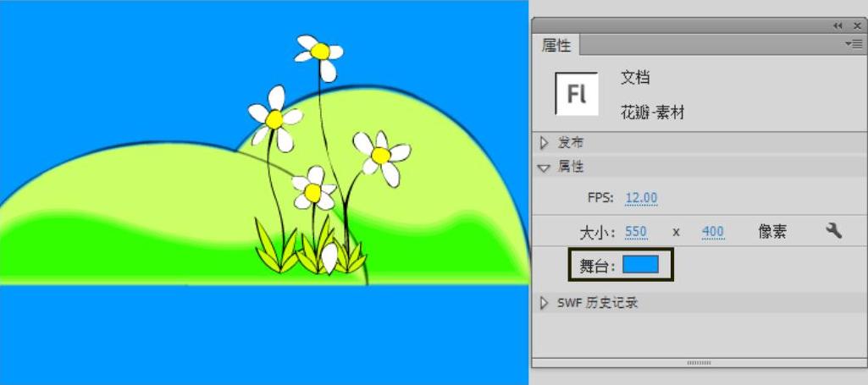Click the 花瓣-素材 document name
Image resolution: width=868 pixels, height=385 pixels.
click(653, 113)
